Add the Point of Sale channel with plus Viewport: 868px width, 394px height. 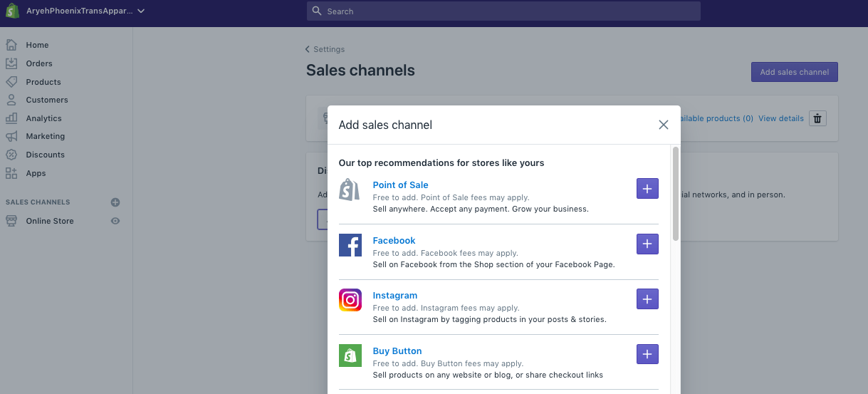(647, 189)
